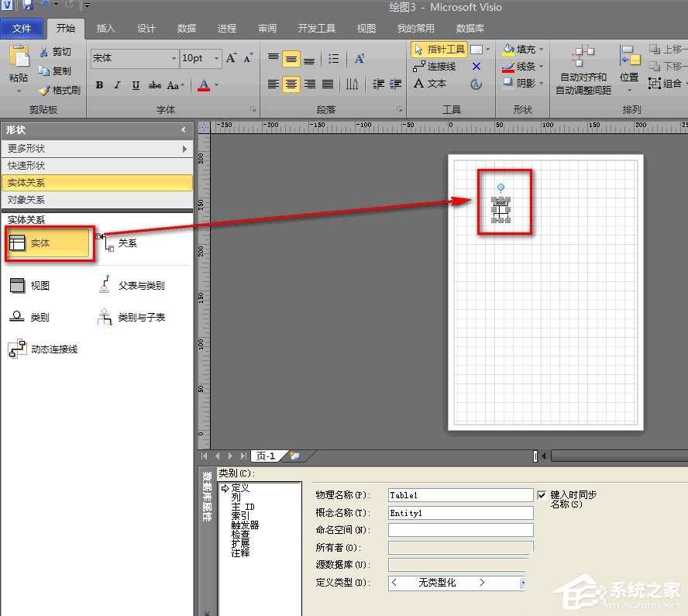Image resolution: width=688 pixels, height=616 pixels.
Task: Switch to the 设计 ribbon tab
Action: coord(146,28)
